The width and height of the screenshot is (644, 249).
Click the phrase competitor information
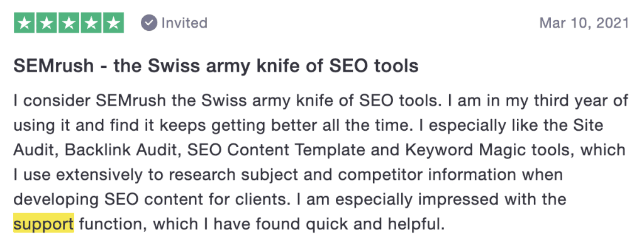[428, 175]
